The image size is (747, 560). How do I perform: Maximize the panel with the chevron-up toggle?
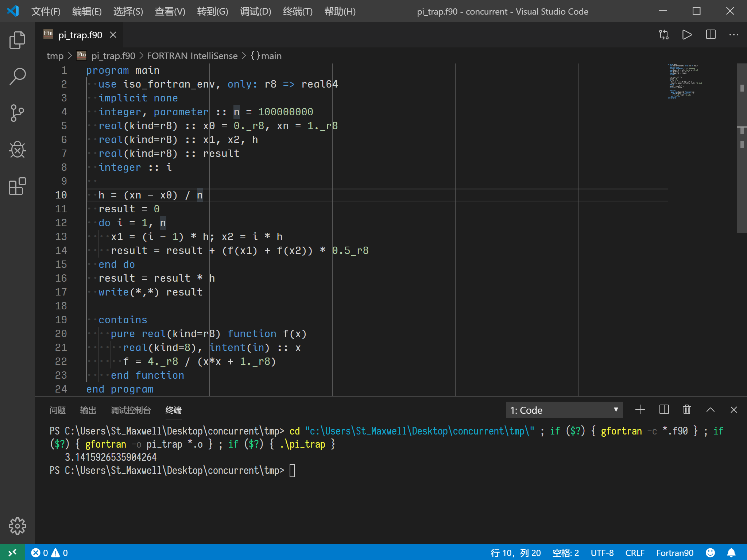710,410
